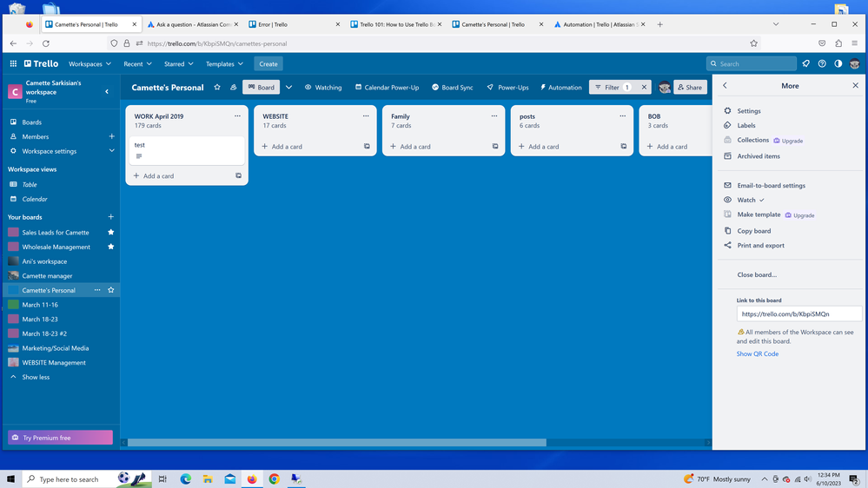Open Starred dropdown

(178, 63)
